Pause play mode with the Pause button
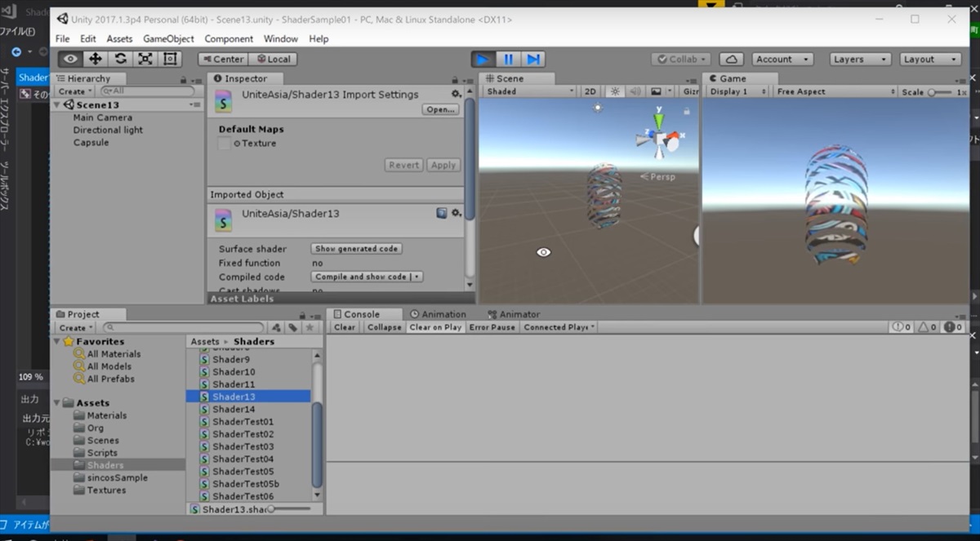 (508, 59)
